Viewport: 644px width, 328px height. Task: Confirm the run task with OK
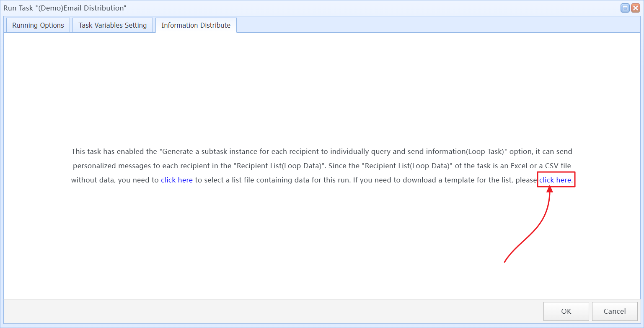pyautogui.click(x=566, y=311)
